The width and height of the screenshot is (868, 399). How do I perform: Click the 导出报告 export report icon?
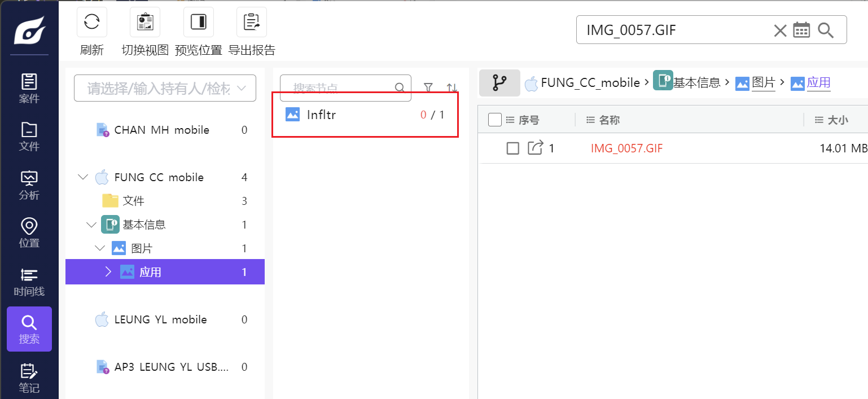(x=251, y=23)
